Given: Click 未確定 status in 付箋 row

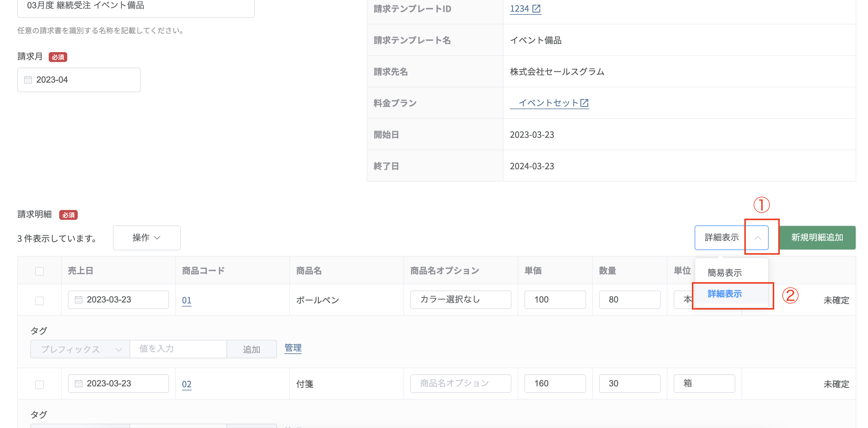Looking at the screenshot, I should click(x=836, y=384).
